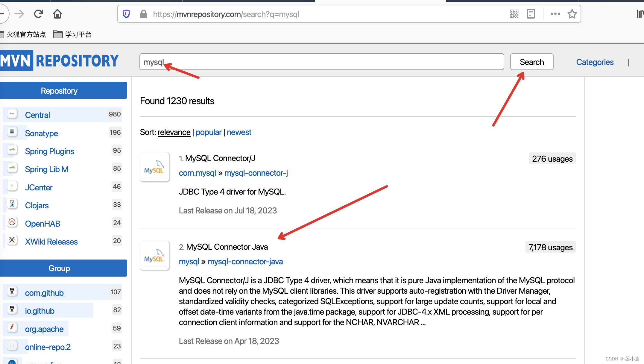Open MySQL Connector/J logo thumbnail
The height and width of the screenshot is (364, 644).
[154, 167]
